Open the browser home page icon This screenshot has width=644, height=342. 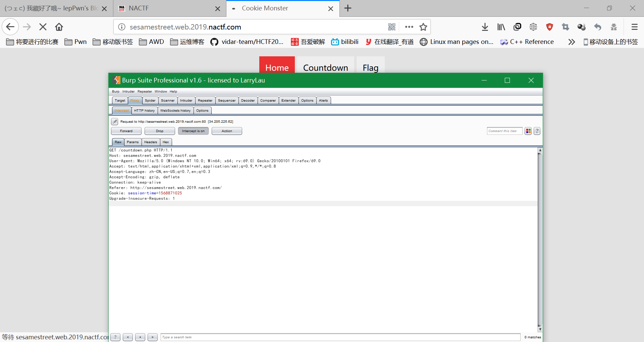click(x=59, y=27)
